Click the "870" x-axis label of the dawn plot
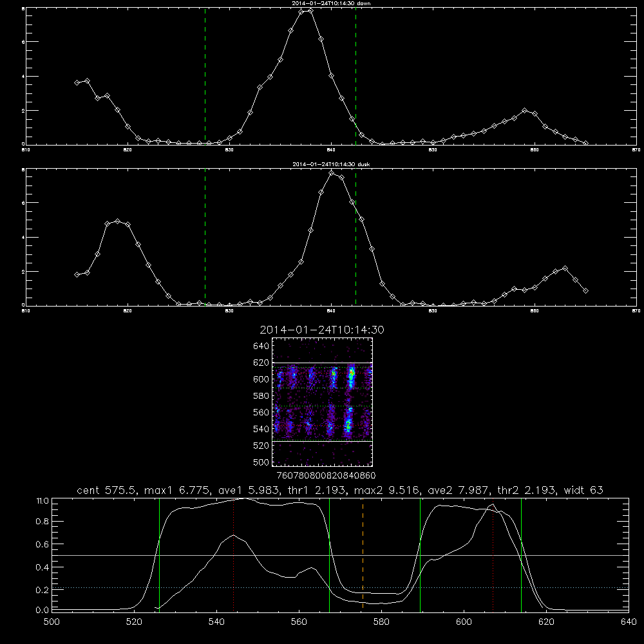 coord(636,150)
